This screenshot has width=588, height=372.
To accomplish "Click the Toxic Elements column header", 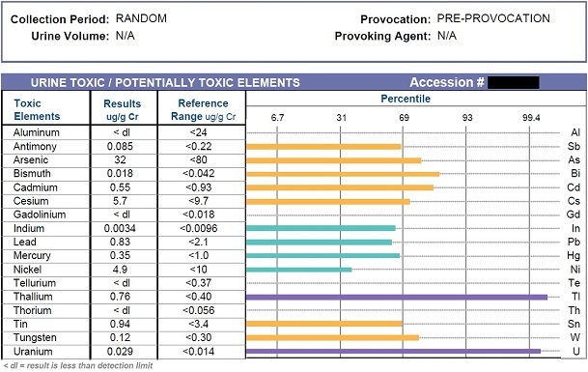I will coord(37,109).
